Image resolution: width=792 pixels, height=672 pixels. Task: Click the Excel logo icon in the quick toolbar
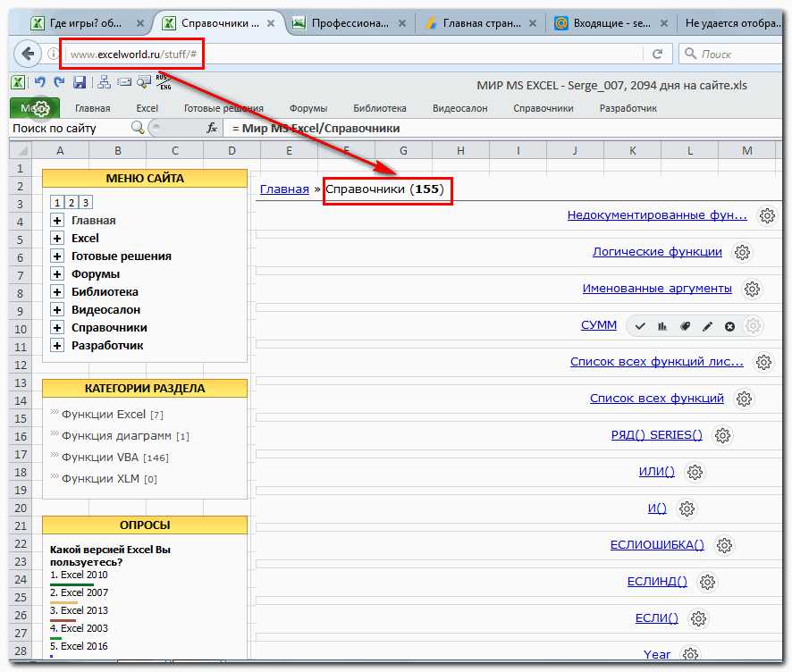pyautogui.click(x=18, y=82)
